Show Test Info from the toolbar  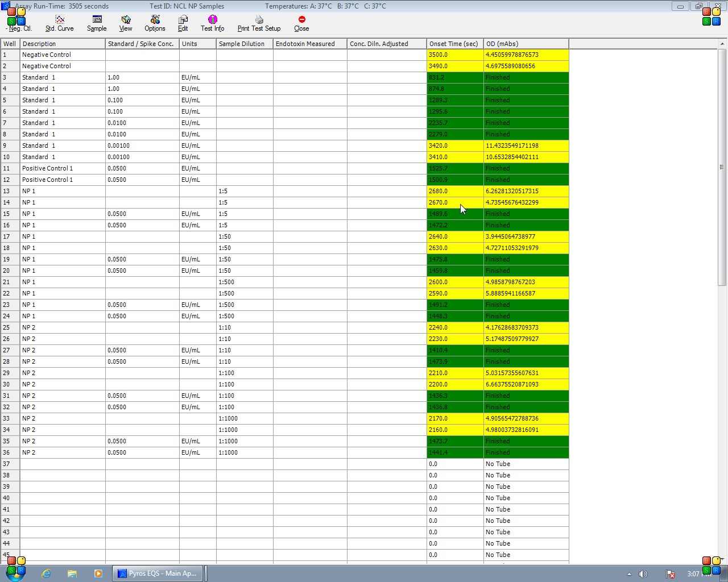coord(212,23)
